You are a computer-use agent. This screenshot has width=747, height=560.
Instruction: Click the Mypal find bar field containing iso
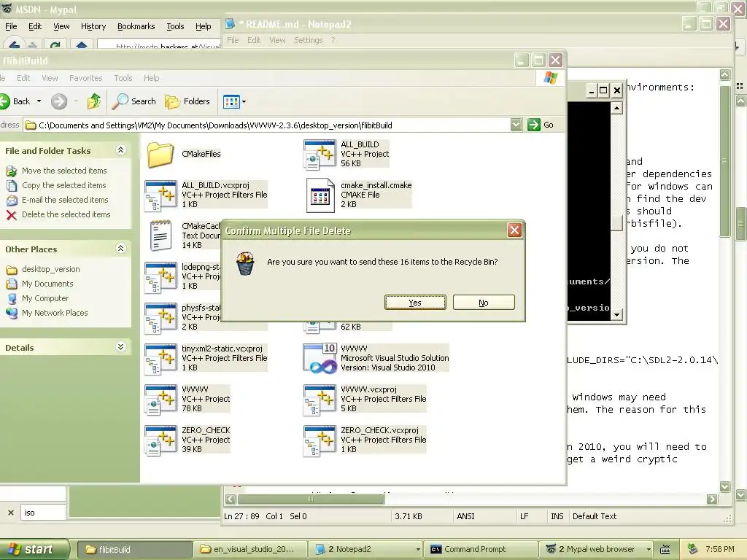pos(43,513)
